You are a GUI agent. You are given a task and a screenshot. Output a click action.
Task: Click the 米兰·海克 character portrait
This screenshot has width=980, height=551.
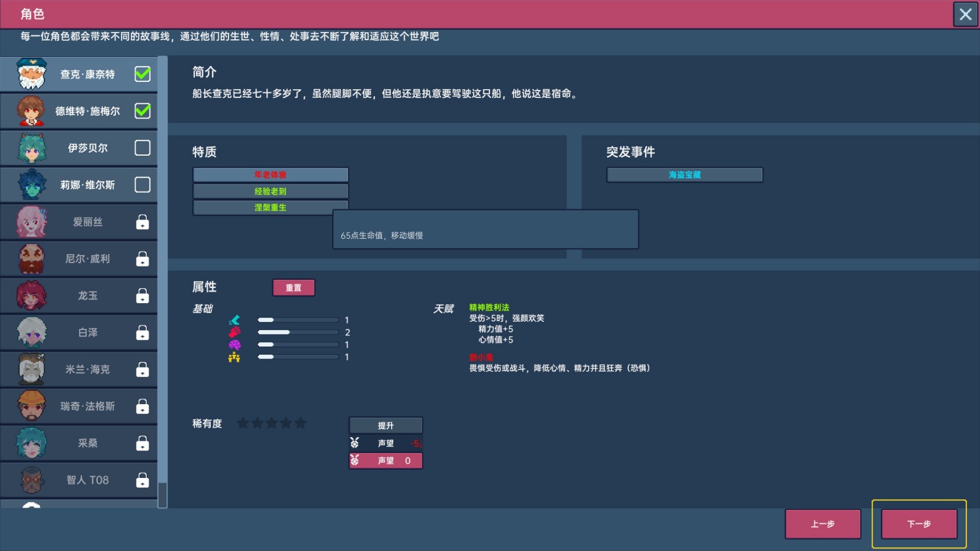[31, 369]
